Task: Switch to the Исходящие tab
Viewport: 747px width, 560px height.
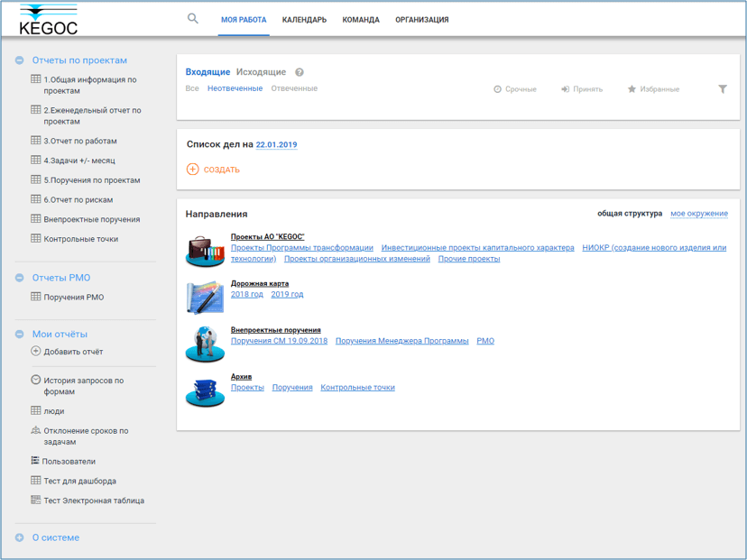Action: [261, 72]
